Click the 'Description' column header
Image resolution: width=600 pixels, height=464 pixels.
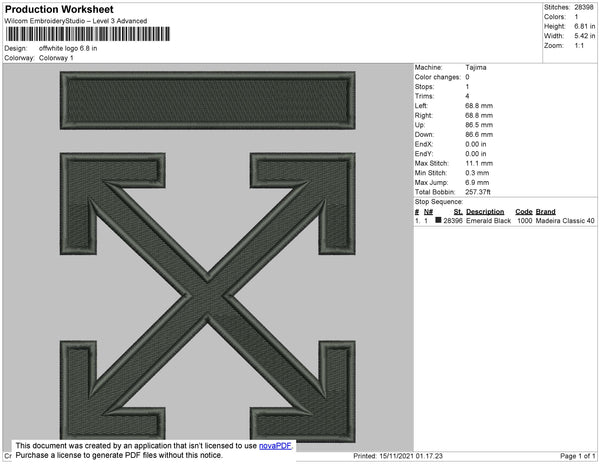485,212
